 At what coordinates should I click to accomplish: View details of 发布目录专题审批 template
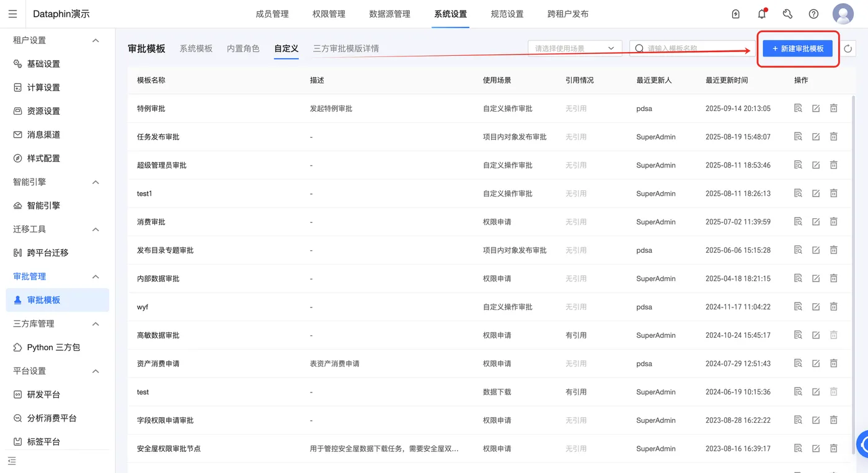[798, 250]
